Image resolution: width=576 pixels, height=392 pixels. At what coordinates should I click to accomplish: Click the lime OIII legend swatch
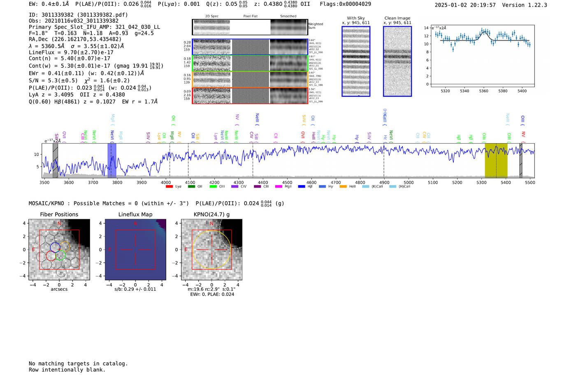click(213, 187)
